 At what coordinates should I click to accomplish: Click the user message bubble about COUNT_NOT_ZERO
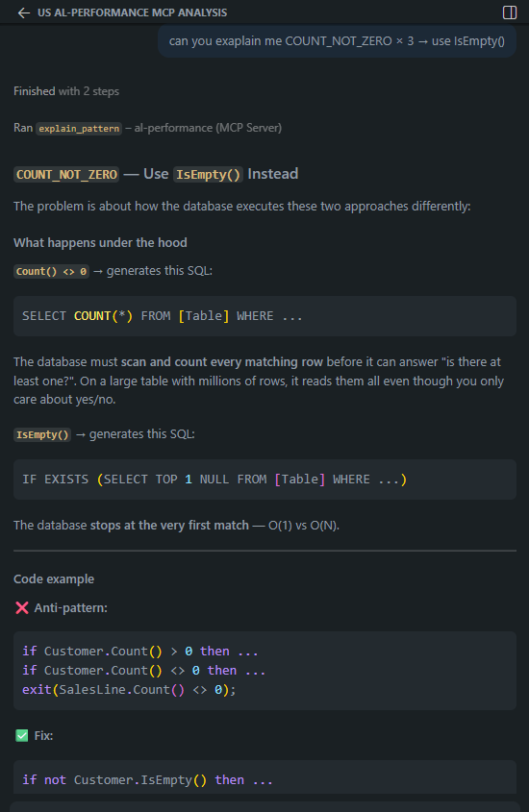coord(337,41)
